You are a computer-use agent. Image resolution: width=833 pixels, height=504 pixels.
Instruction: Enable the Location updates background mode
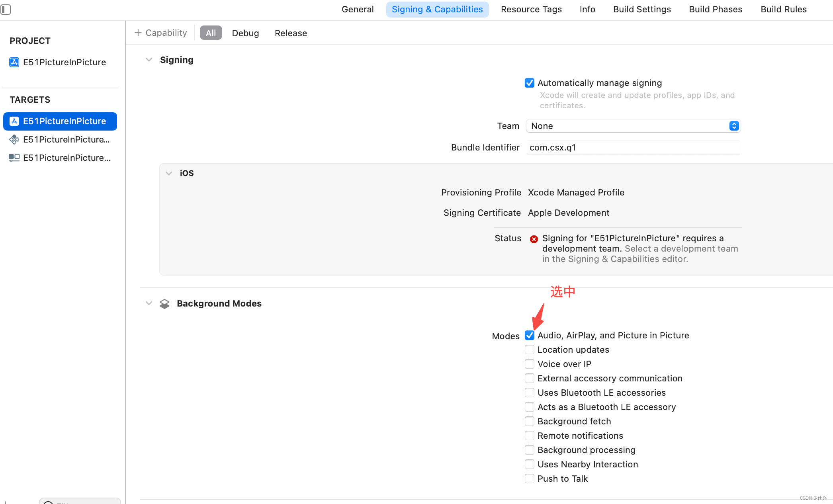pyautogui.click(x=530, y=350)
